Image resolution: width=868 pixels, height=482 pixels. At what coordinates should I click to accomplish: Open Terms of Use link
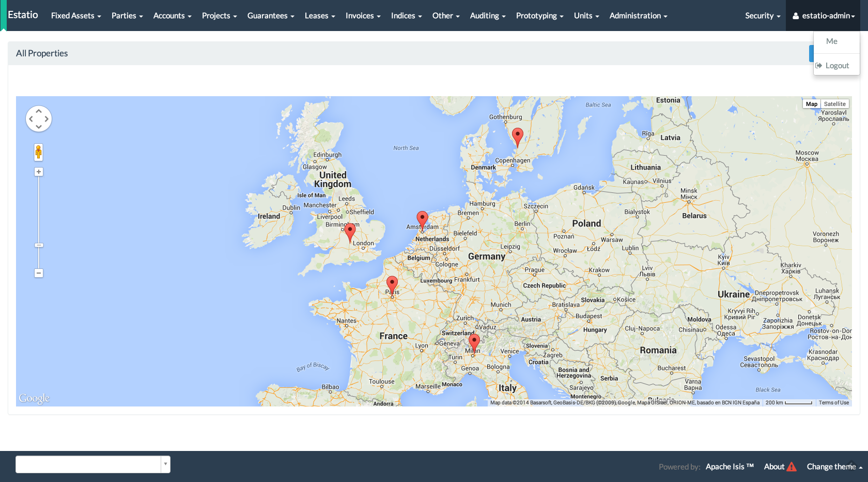833,402
